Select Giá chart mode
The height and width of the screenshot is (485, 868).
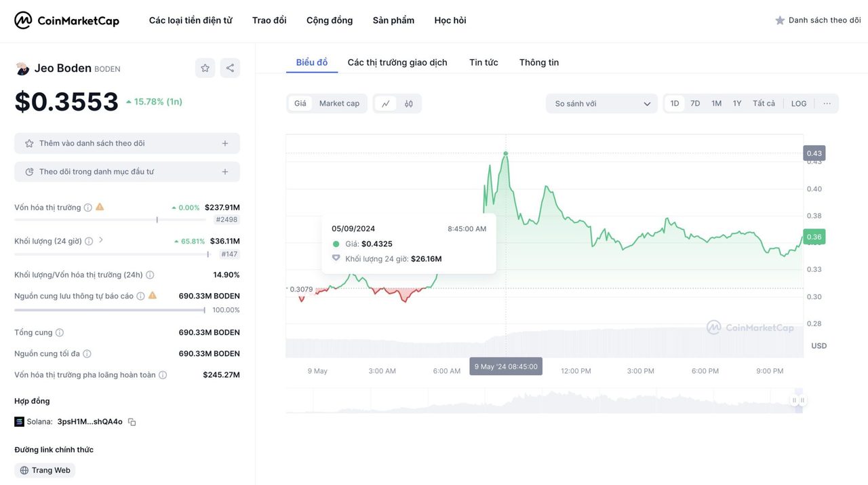pos(300,104)
